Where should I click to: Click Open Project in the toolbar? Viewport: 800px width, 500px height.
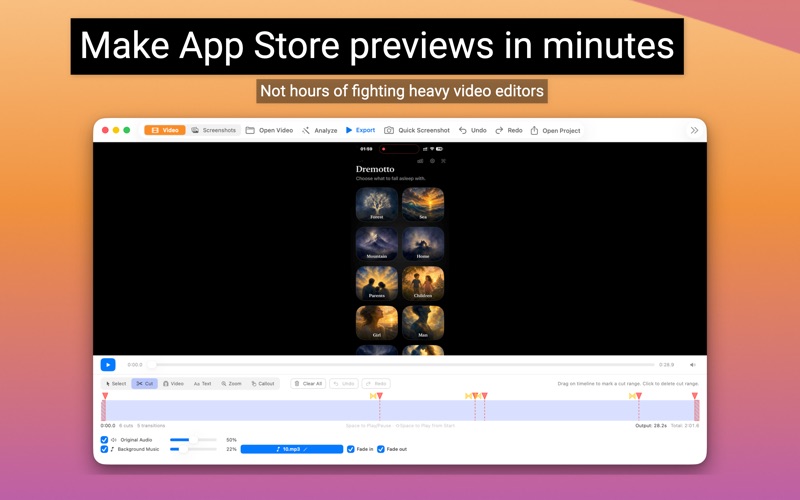click(x=555, y=130)
